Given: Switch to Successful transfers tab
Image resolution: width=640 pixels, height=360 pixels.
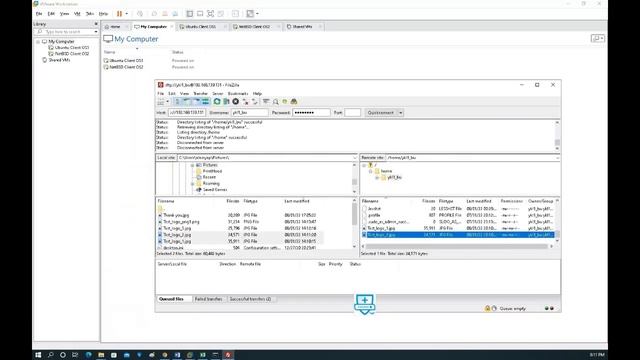Looking at the screenshot, I should pyautogui.click(x=250, y=299).
